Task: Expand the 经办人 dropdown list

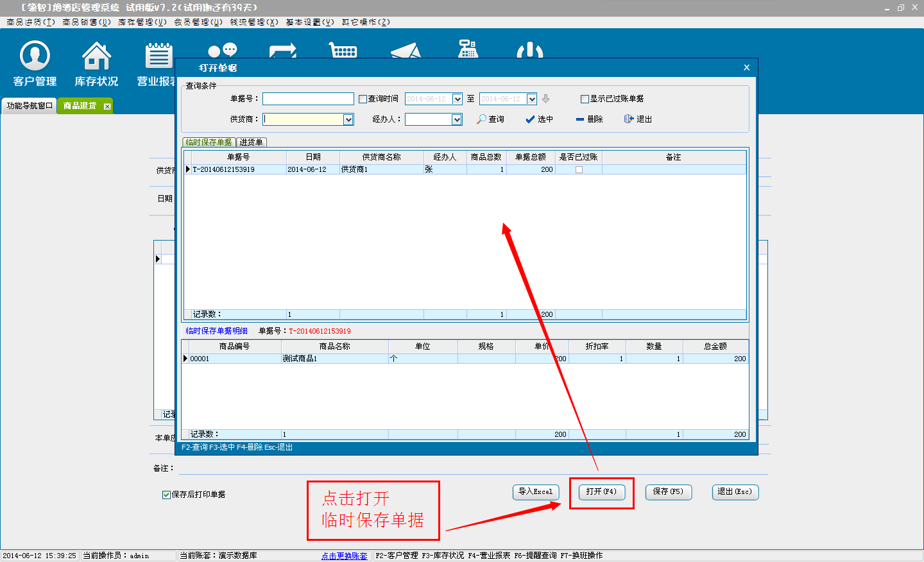Action: point(457,119)
